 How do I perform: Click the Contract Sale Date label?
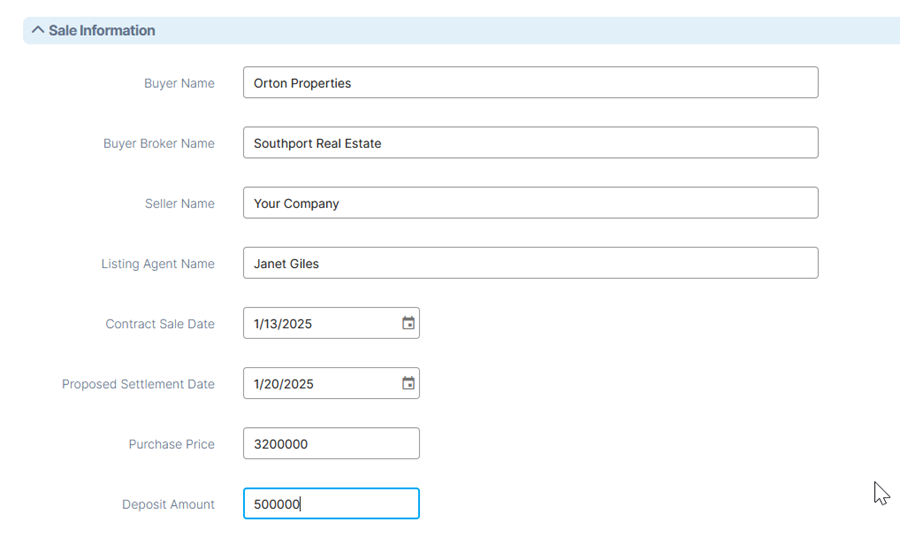click(x=160, y=324)
